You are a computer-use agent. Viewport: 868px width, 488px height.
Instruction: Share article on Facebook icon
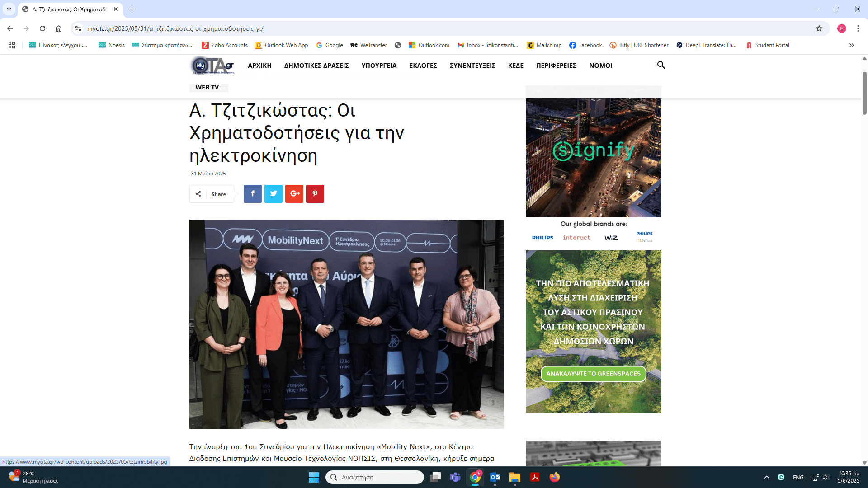(252, 194)
